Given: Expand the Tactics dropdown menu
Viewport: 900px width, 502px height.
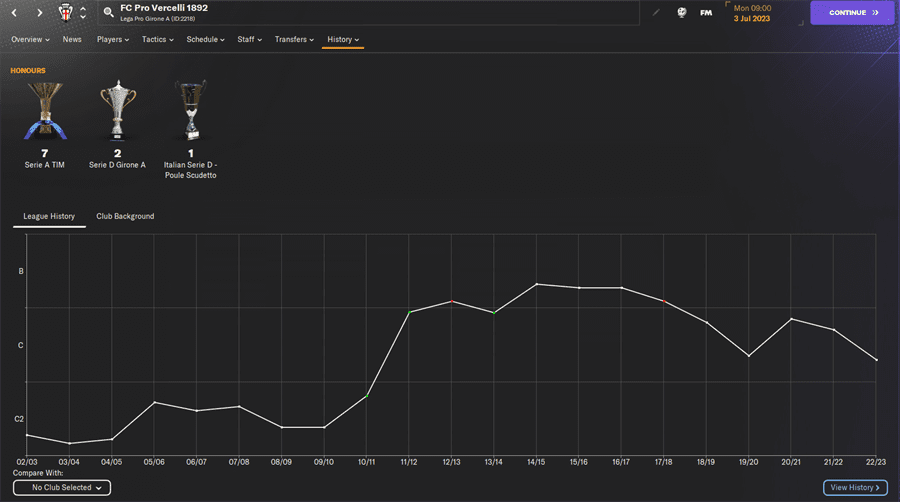Looking at the screenshot, I should (x=157, y=40).
